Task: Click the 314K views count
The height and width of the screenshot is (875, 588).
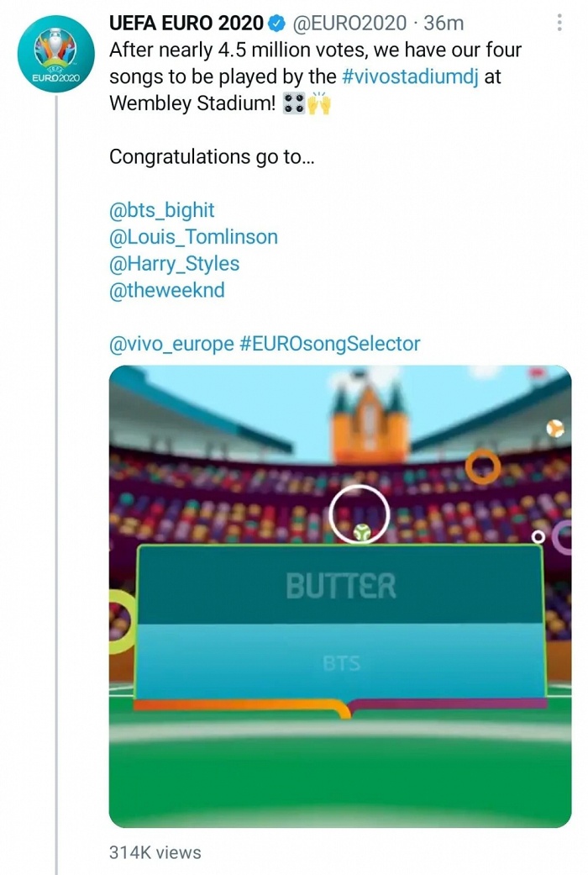Action: click(x=155, y=852)
